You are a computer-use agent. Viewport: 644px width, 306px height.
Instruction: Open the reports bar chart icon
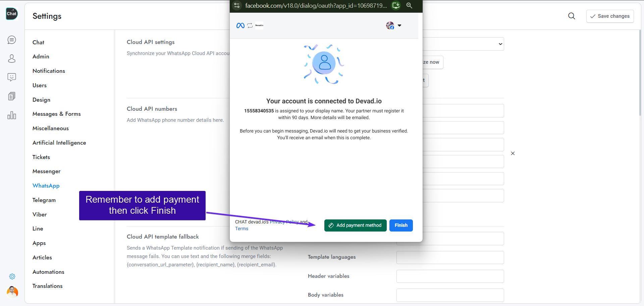pos(12,115)
